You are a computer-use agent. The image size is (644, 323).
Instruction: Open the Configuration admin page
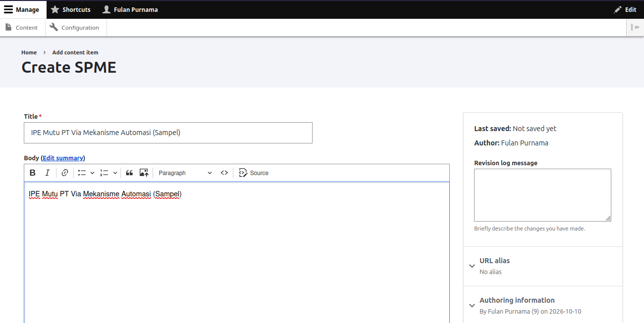[75, 28]
